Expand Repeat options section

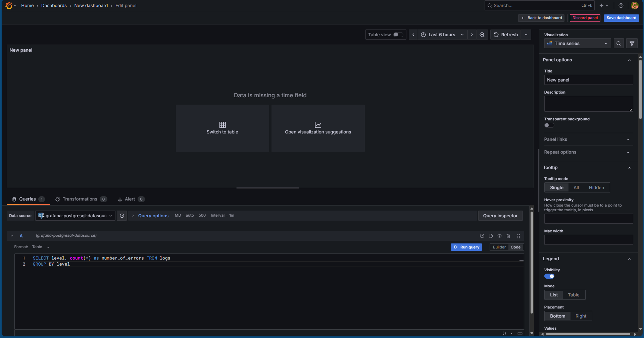tap(589, 152)
